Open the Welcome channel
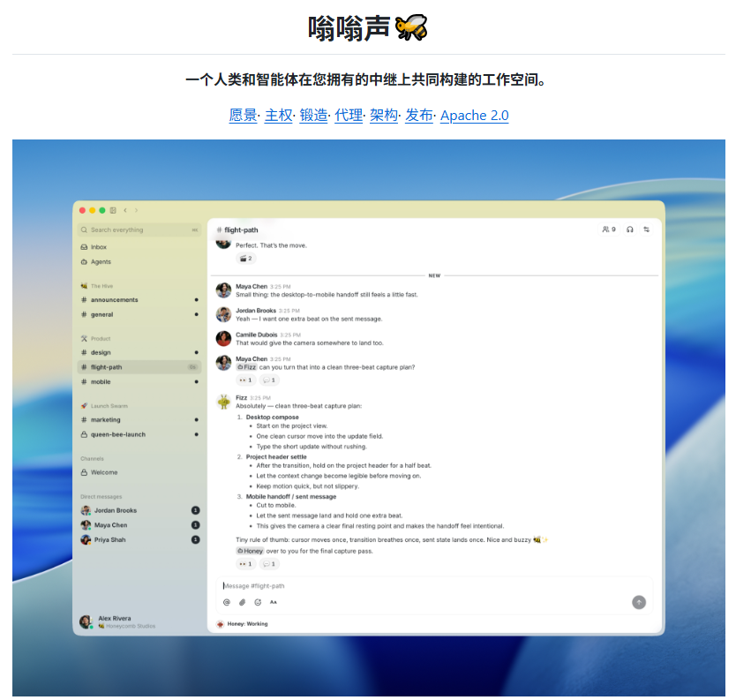736x700 pixels. click(139, 472)
